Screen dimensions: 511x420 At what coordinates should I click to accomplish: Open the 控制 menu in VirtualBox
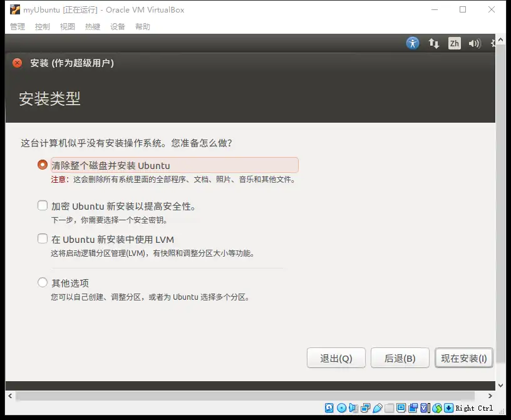pyautogui.click(x=43, y=26)
